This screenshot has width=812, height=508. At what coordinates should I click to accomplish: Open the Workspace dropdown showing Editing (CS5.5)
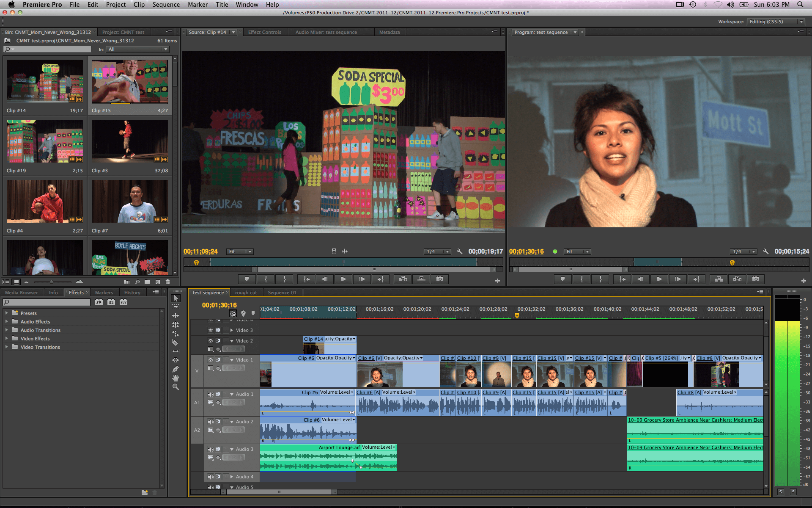776,21
